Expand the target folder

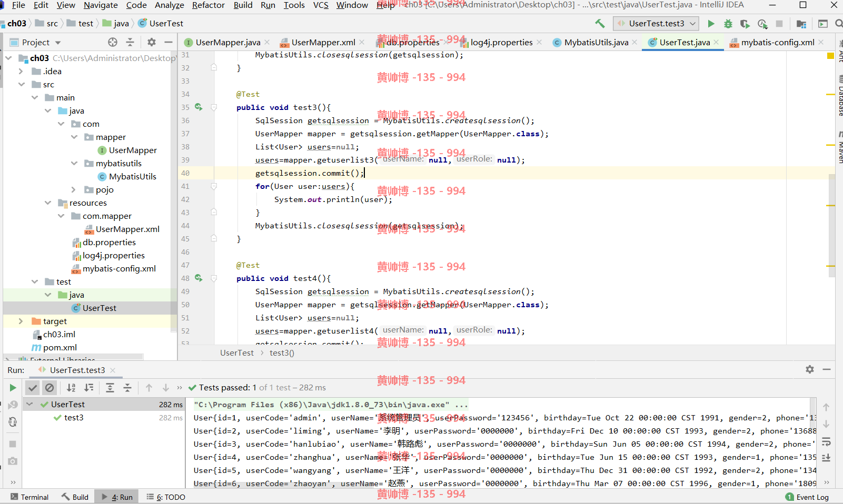point(21,321)
